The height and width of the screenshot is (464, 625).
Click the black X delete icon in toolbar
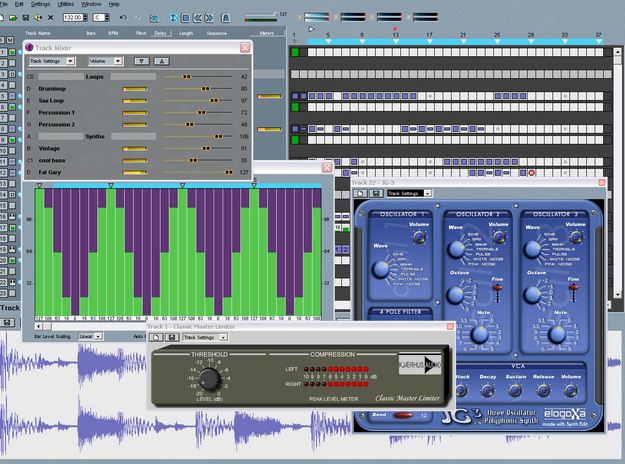click(x=51, y=18)
